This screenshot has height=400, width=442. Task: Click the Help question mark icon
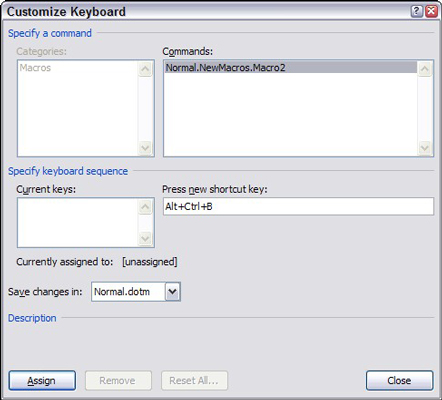click(x=416, y=11)
